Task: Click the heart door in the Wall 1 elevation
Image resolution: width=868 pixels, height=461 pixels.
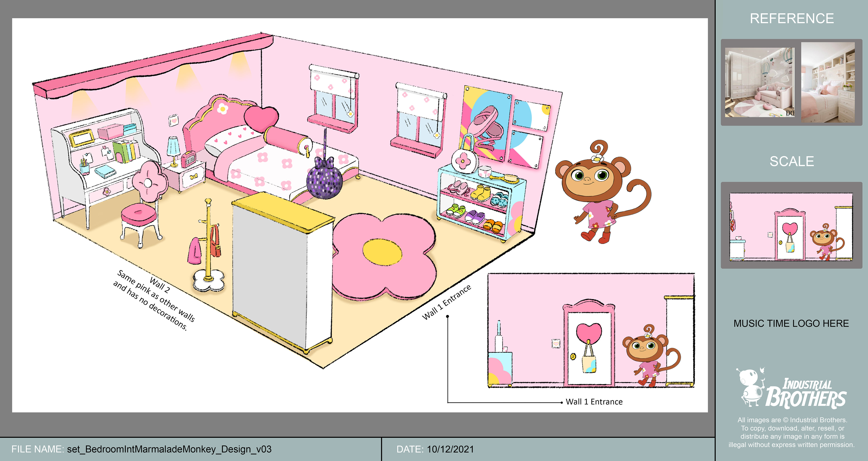Action: [x=589, y=343]
